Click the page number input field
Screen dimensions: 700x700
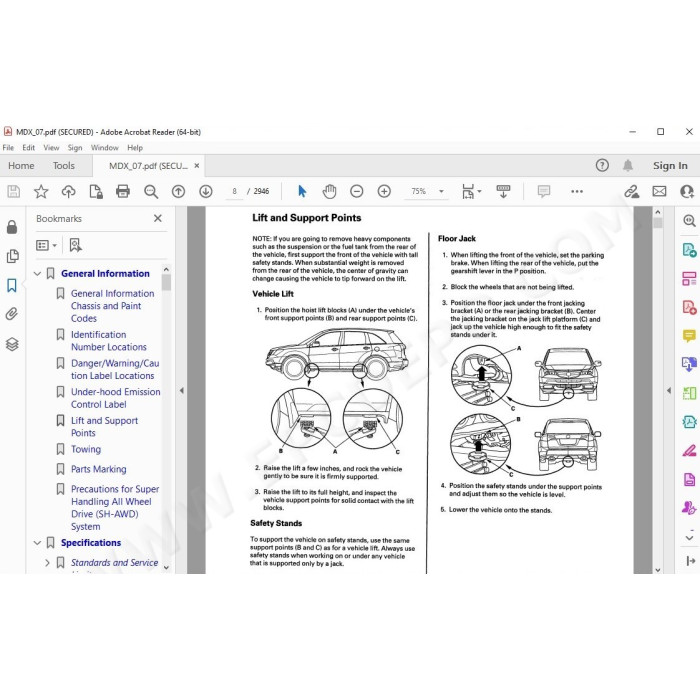(x=234, y=192)
